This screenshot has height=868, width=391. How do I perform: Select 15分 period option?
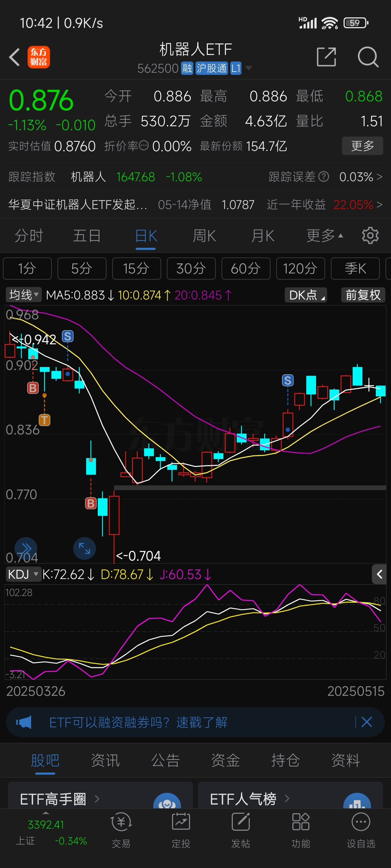coord(136,268)
